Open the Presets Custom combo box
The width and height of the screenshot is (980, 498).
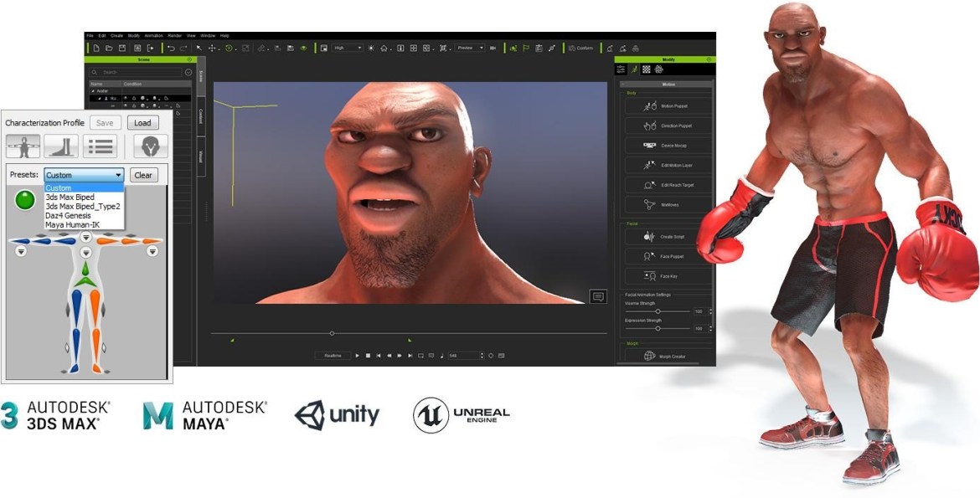(x=84, y=175)
